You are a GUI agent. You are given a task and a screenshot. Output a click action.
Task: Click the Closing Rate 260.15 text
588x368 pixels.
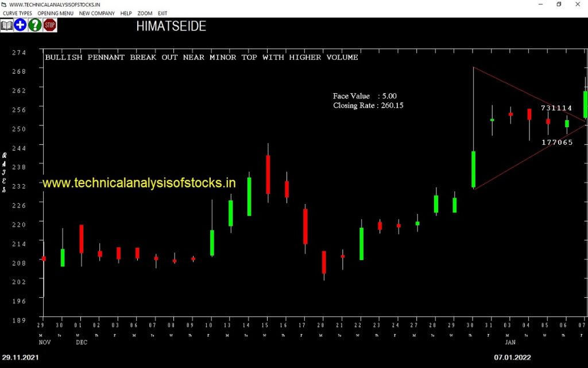click(x=368, y=105)
